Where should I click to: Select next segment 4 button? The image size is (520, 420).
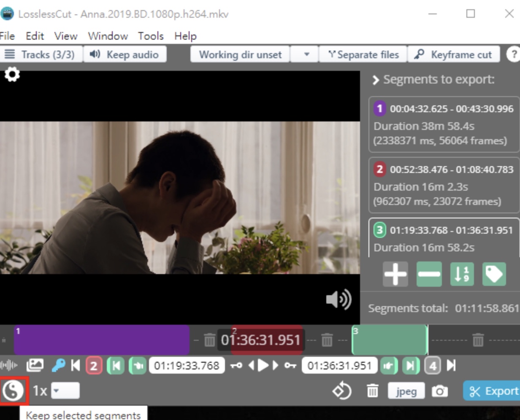tap(432, 365)
